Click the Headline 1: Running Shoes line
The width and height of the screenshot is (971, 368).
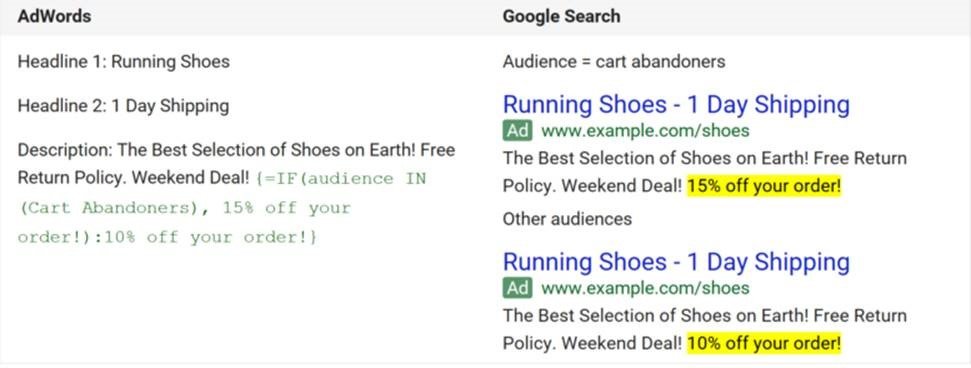124,61
